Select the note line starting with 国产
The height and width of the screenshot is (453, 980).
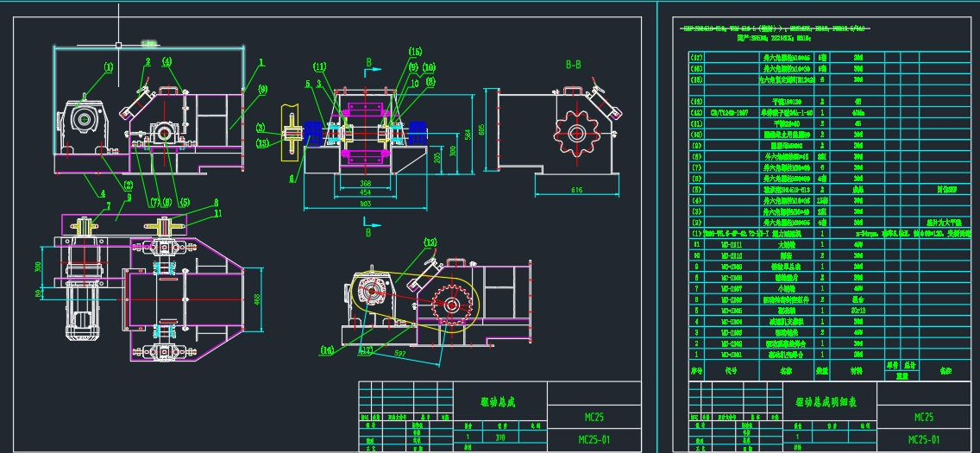point(774,37)
